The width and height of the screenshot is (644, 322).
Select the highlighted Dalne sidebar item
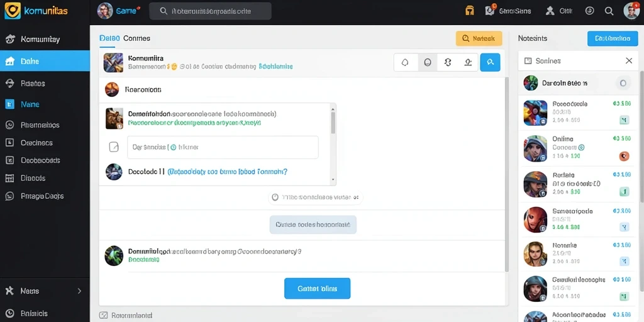tap(45, 61)
